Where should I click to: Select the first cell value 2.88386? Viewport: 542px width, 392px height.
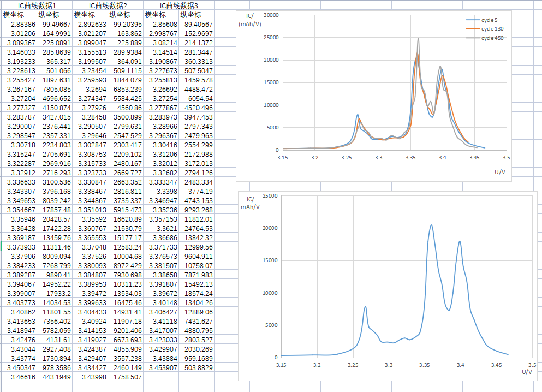(20, 25)
